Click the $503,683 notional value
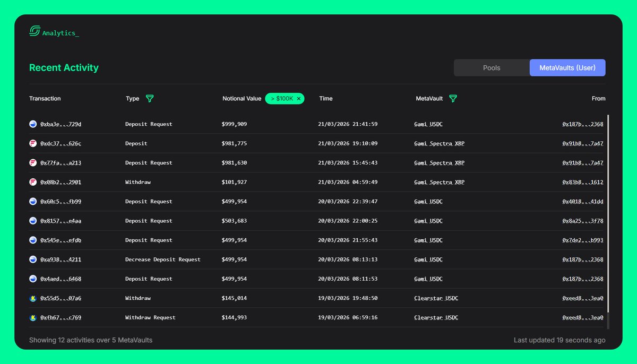 tap(234, 221)
